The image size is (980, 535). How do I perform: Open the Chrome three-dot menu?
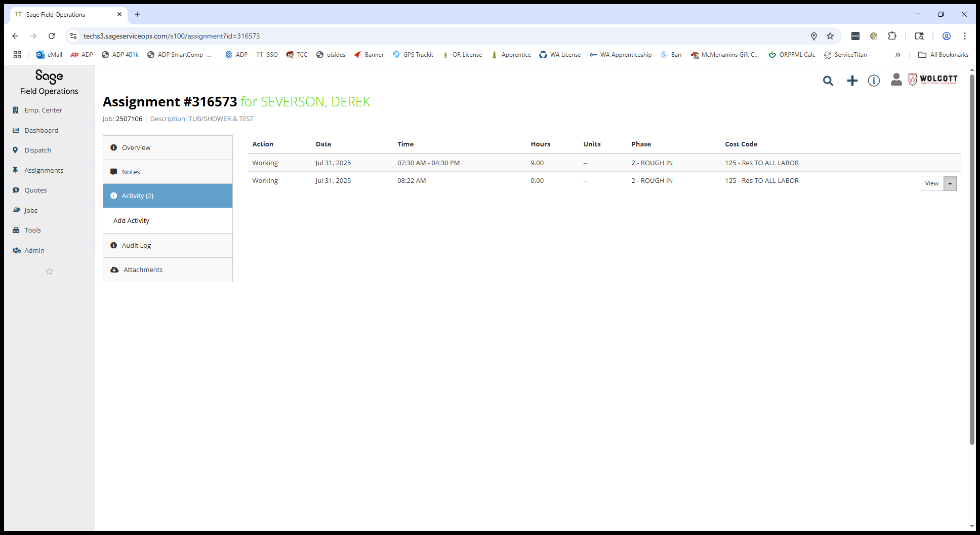click(x=965, y=36)
